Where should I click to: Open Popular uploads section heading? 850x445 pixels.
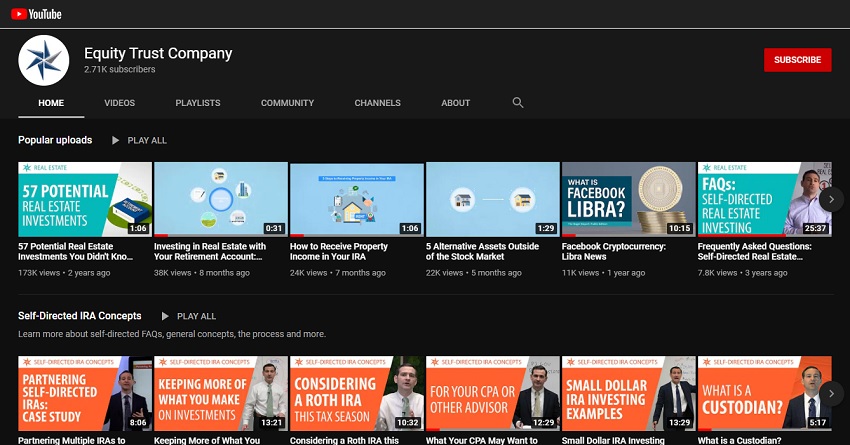[x=55, y=140]
